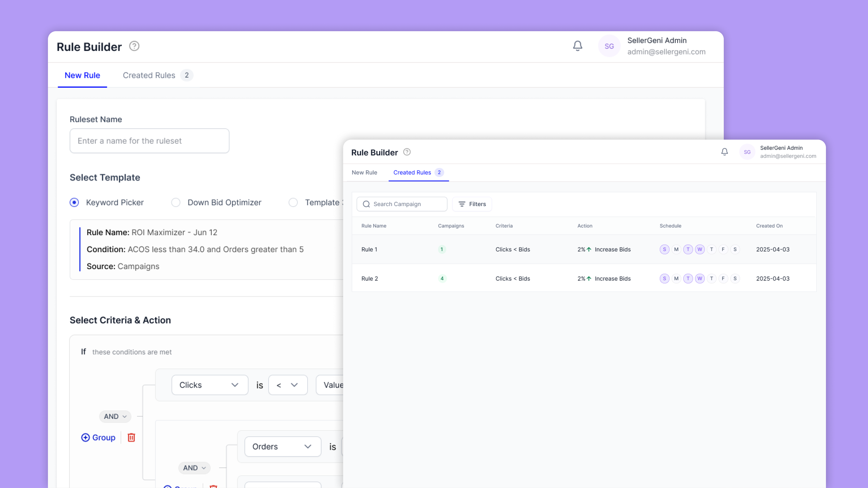Screen dimensions: 868x488
Task: Click red trash icon next to Group
Action: (x=131, y=437)
